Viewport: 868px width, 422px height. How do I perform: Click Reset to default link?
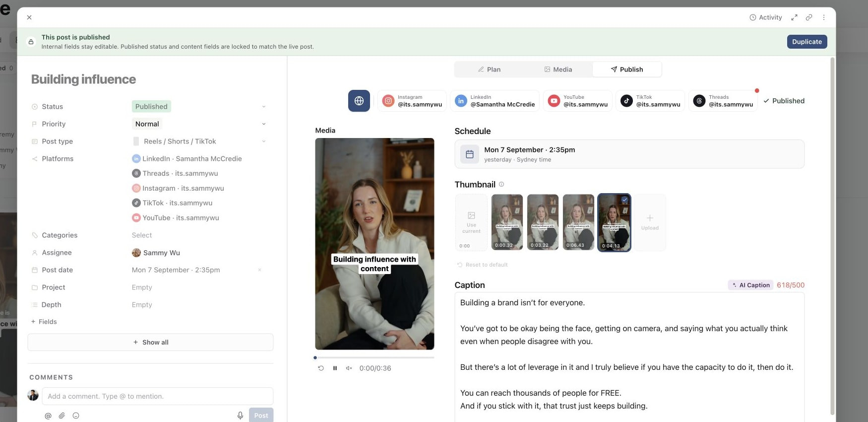[x=482, y=265]
